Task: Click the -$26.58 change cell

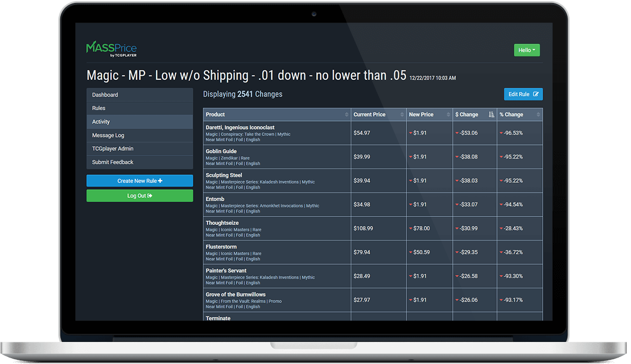Action: pos(475,276)
